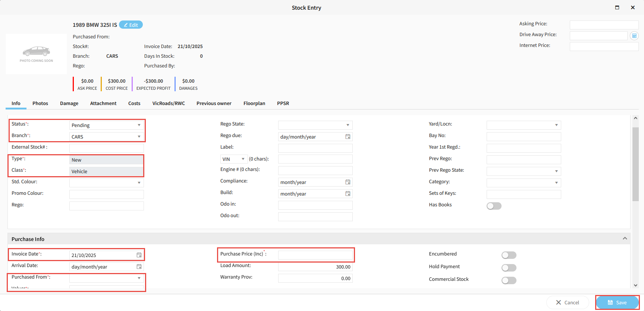
Task: Enable the Encumbered switch
Action: click(x=509, y=255)
